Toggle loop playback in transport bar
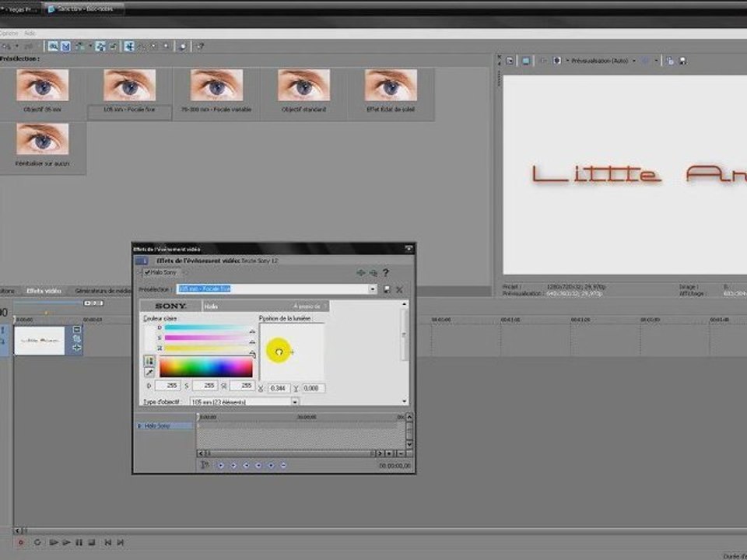This screenshot has width=747, height=560. tap(37, 542)
